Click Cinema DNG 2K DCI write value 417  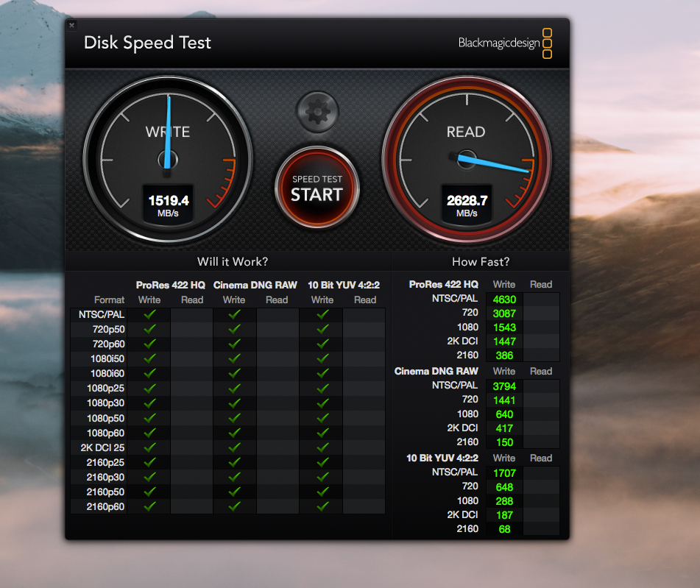click(504, 428)
